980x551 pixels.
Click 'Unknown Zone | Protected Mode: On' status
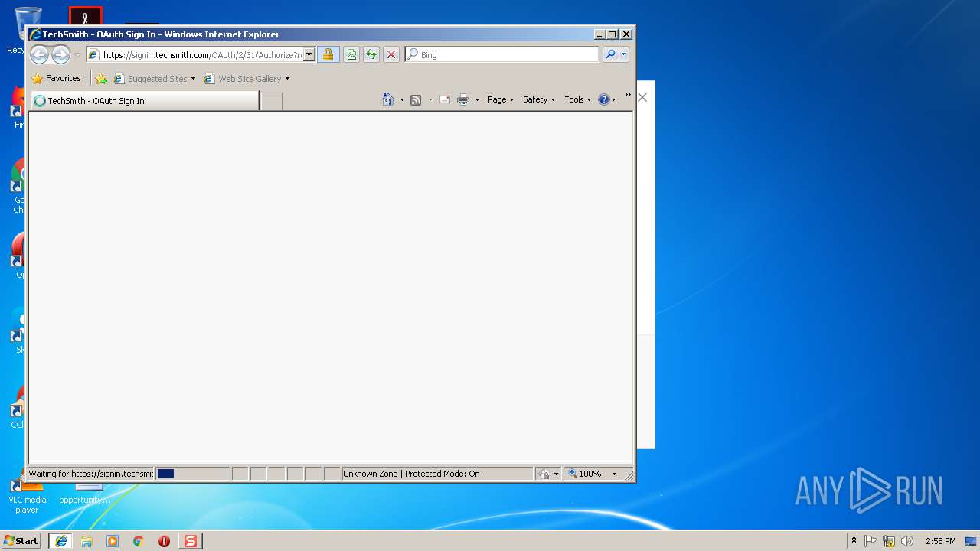[x=411, y=474]
